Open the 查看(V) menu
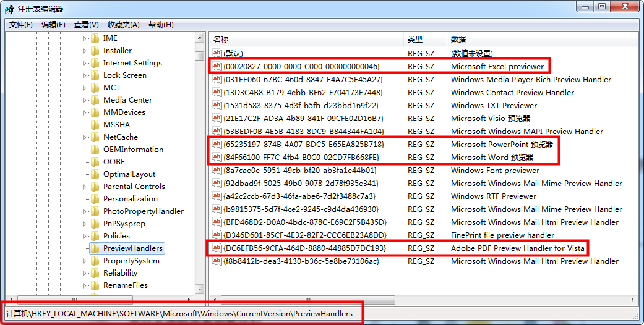 [x=86, y=25]
